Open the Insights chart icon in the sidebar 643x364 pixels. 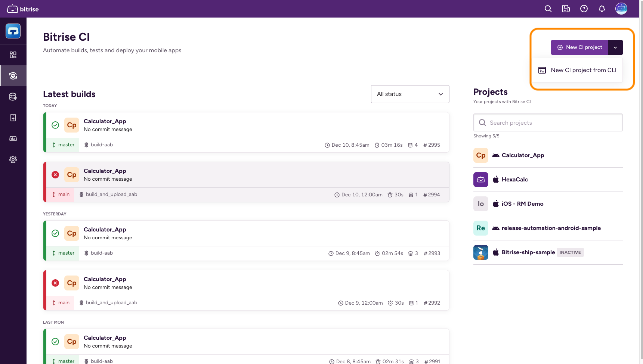tap(13, 138)
